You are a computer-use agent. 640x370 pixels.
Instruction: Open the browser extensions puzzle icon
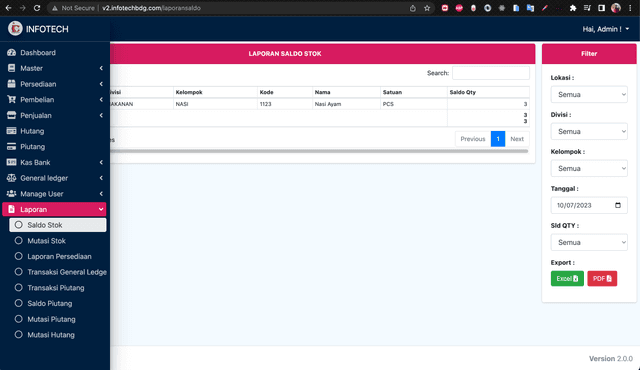pos(573,8)
